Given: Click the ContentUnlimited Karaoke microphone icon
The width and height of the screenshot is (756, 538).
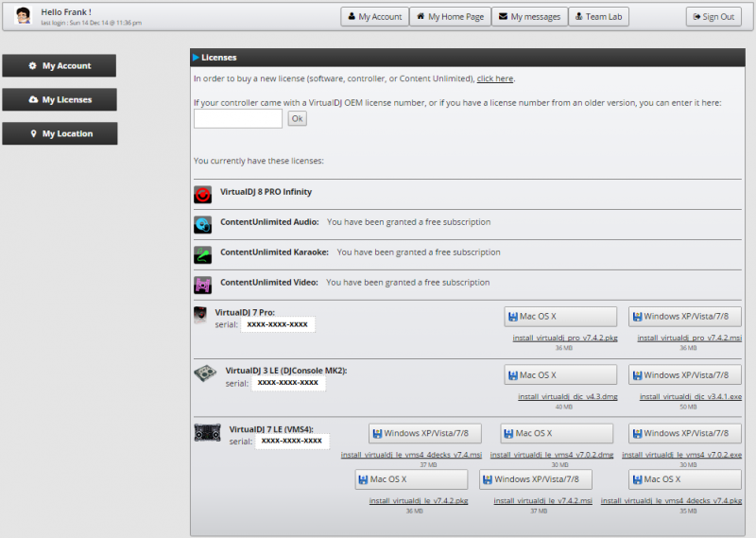Looking at the screenshot, I should [x=202, y=254].
